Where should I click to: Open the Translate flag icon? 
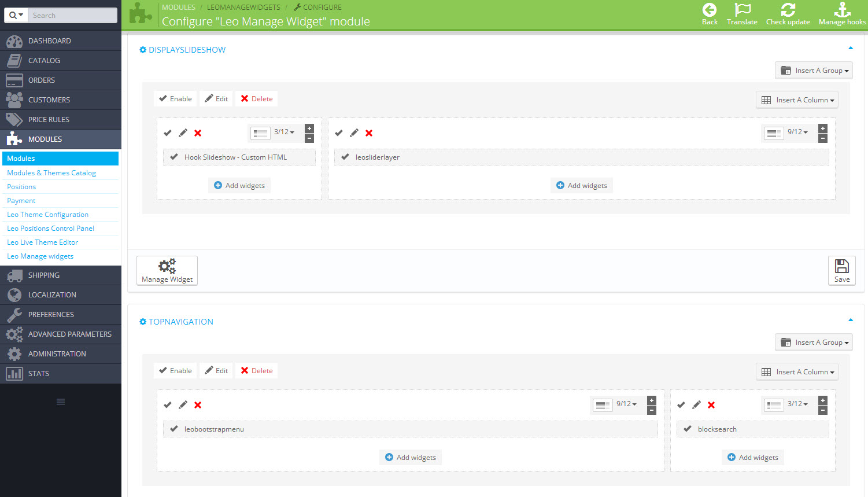[743, 10]
